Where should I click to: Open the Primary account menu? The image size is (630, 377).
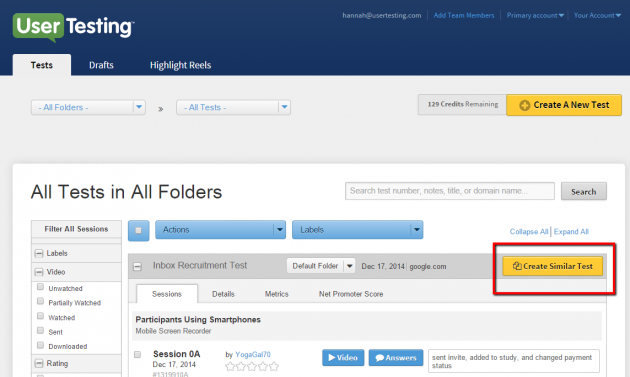[535, 15]
